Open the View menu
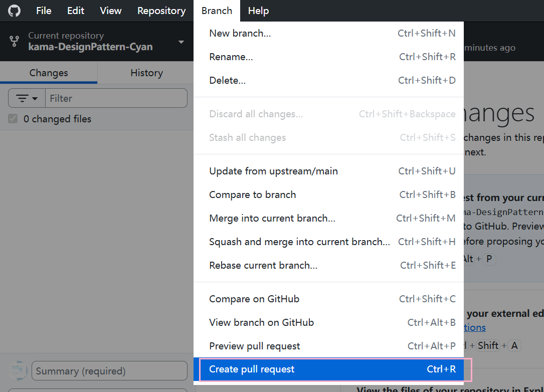Viewport: 544px width, 392px height. 111,11
